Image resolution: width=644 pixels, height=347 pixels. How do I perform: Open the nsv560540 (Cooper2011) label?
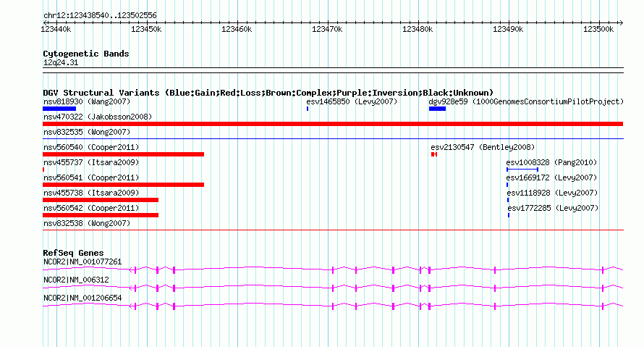tap(91, 147)
